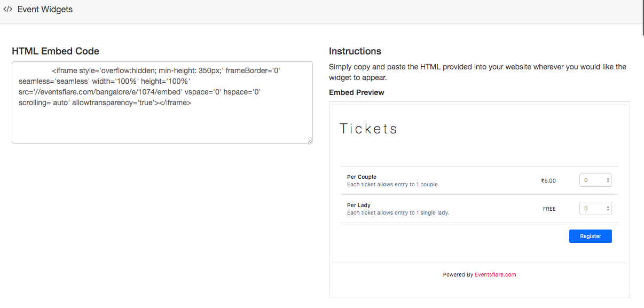Select the HTML Embed Code textarea

click(x=162, y=101)
